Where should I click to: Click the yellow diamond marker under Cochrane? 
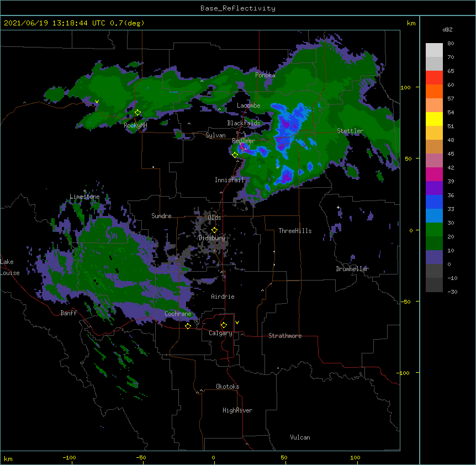point(188,326)
